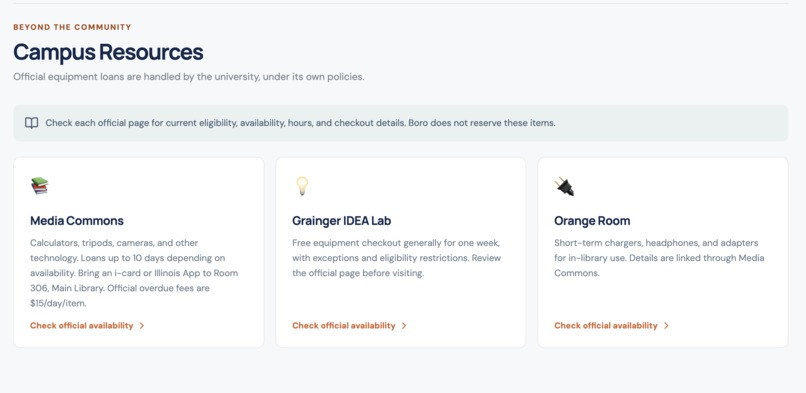Viewport: 806px width, 393px height.
Task: Click the open book icon in the notice banner
Action: coord(31,123)
